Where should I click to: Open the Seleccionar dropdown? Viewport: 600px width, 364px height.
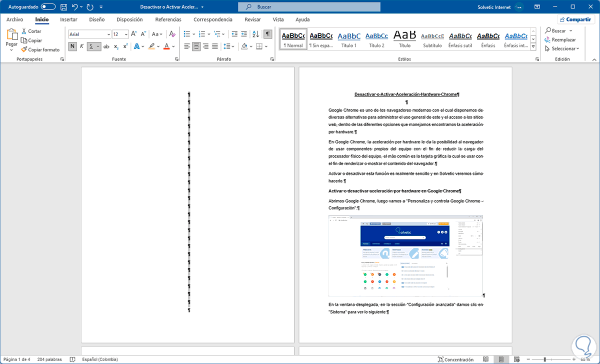click(x=562, y=48)
